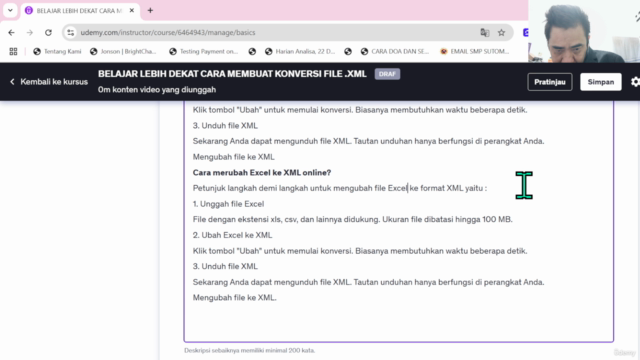Viewport: 640px width, 360px height.
Task: Bookmark this page with the star icon
Action: (x=501, y=33)
